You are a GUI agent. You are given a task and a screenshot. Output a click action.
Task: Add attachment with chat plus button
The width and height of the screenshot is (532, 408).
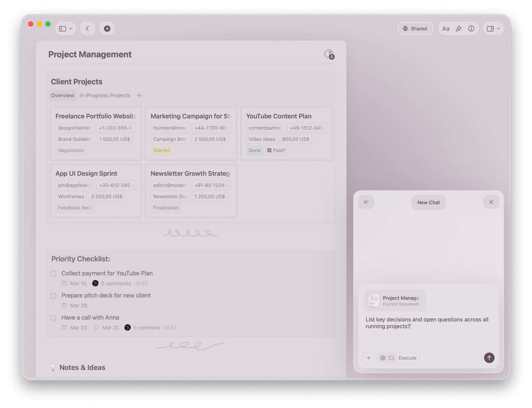click(x=369, y=358)
